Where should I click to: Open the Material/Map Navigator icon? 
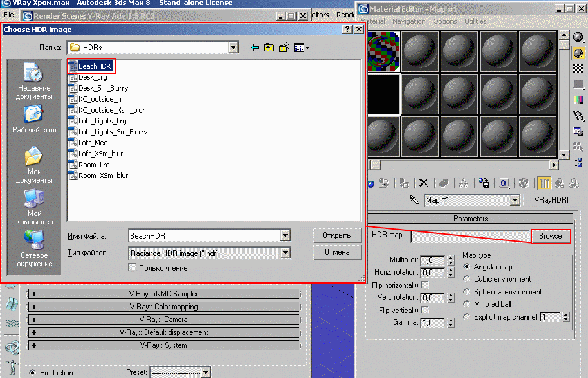(578, 162)
